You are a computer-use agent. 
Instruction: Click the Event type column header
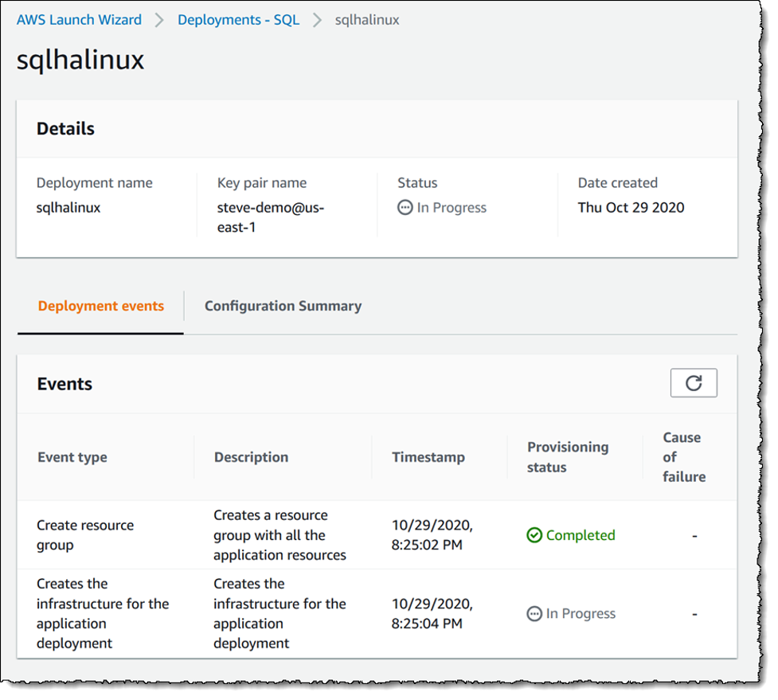(72, 457)
